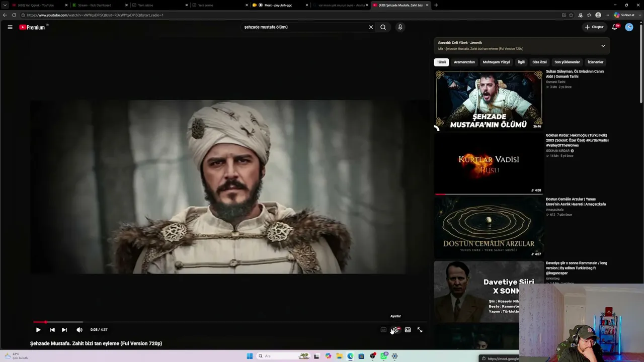This screenshot has height=362, width=644.
Task: Open a new browser tab with plus
Action: 436,5
